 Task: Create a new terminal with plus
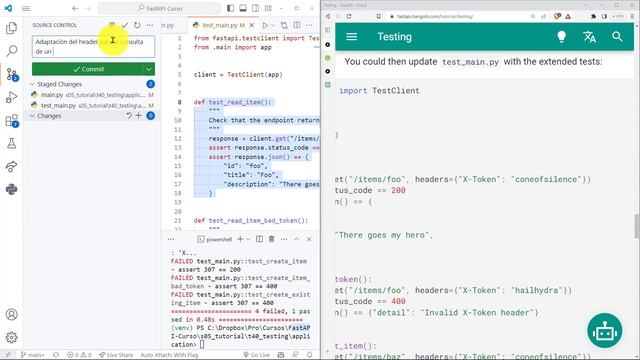240,239
